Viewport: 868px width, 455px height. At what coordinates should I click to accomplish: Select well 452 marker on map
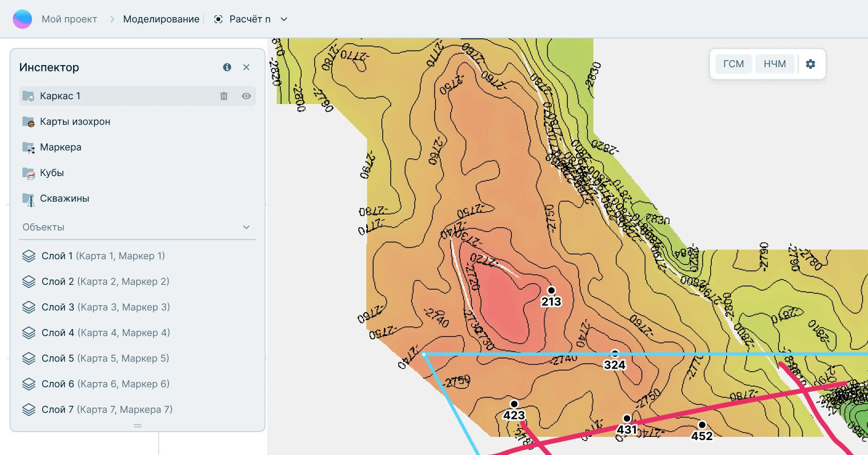coord(702,425)
